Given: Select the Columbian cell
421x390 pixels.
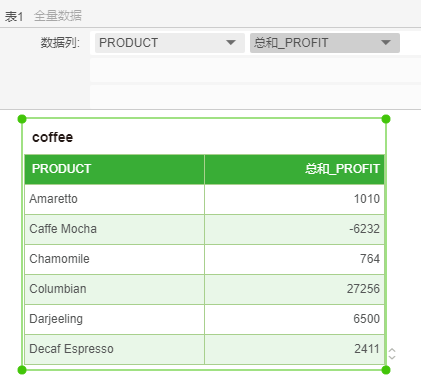Looking at the screenshot, I should (x=114, y=289).
